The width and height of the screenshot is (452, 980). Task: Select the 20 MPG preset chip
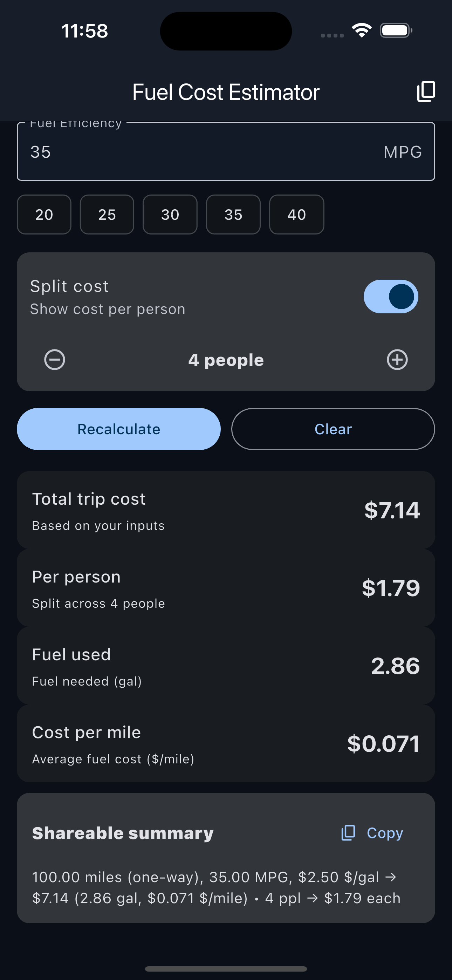pyautogui.click(x=44, y=215)
